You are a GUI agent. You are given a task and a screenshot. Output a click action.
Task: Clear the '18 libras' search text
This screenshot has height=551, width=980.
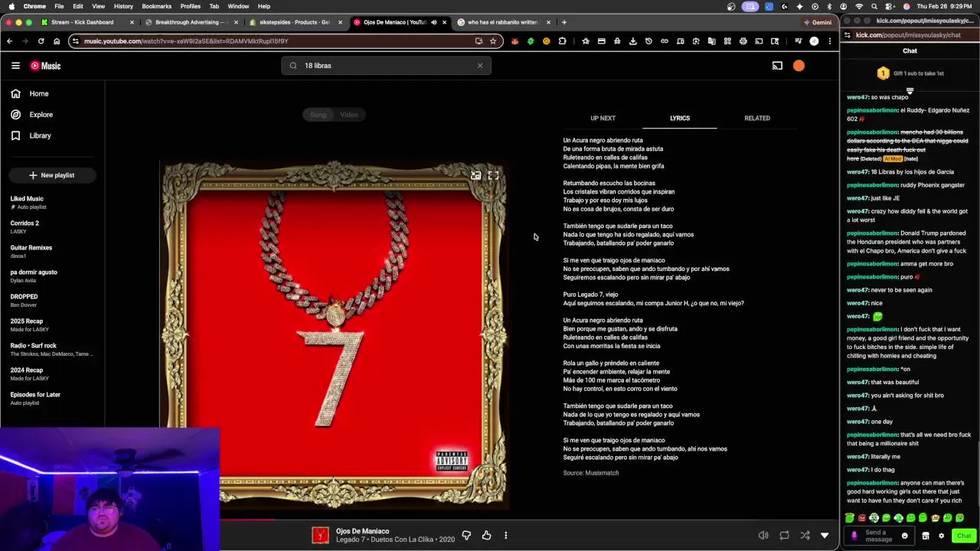(x=480, y=66)
